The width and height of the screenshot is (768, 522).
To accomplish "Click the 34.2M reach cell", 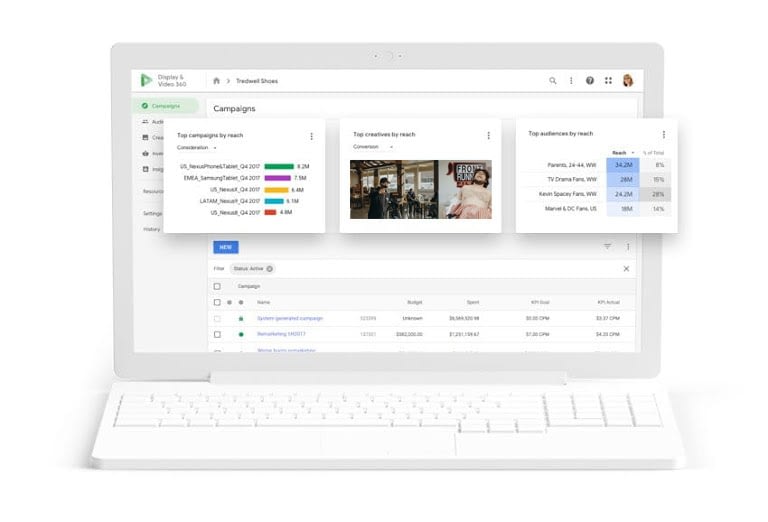I will (623, 165).
